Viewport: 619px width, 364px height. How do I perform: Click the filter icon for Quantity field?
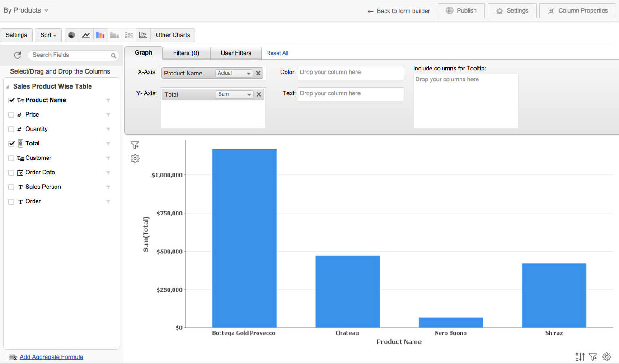108,130
